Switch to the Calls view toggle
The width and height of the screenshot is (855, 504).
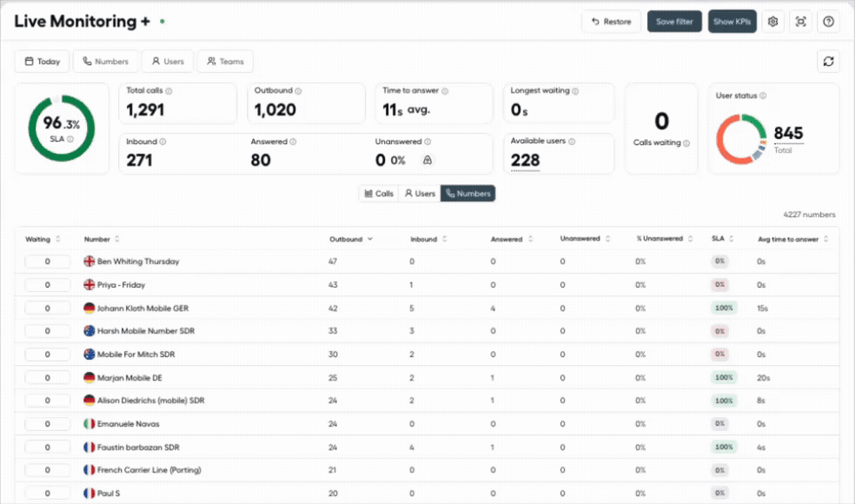coord(379,194)
